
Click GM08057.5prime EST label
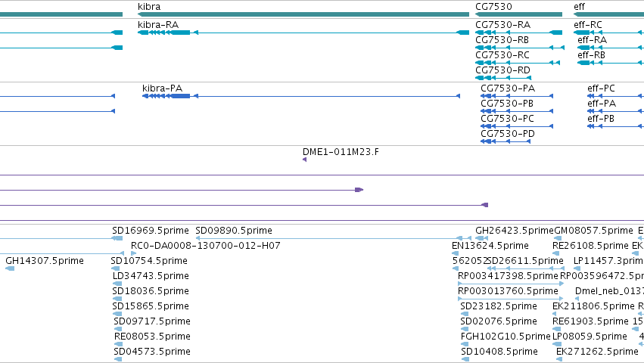point(593,231)
